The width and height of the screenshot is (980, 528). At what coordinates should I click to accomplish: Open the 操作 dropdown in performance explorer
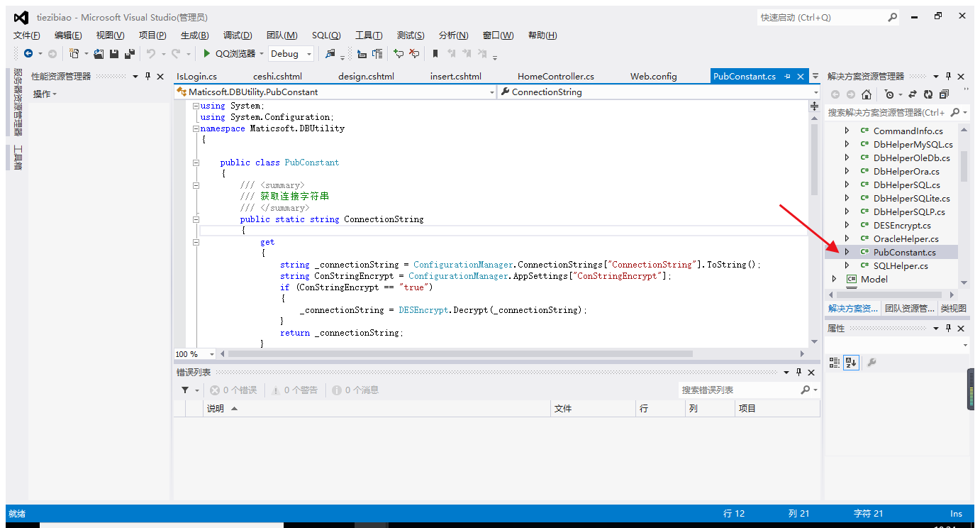click(x=45, y=94)
